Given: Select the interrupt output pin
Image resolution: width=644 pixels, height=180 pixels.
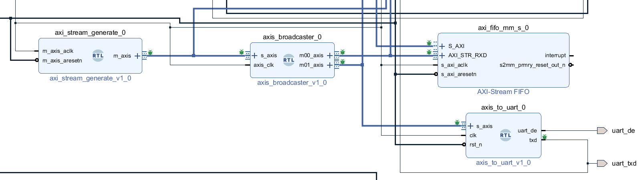Looking at the screenshot, I should pyautogui.click(x=555, y=55).
